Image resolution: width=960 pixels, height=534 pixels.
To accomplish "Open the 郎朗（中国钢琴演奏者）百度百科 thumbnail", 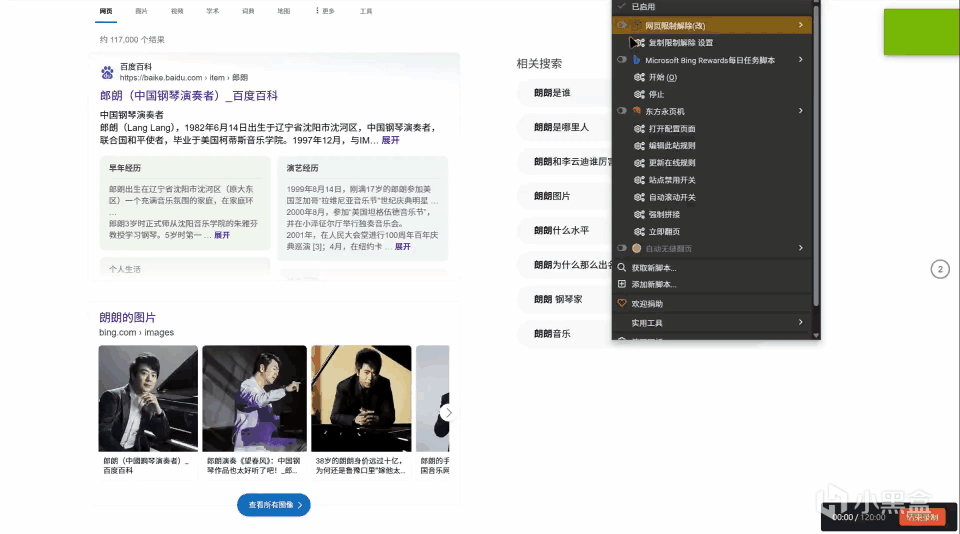I will (148, 399).
